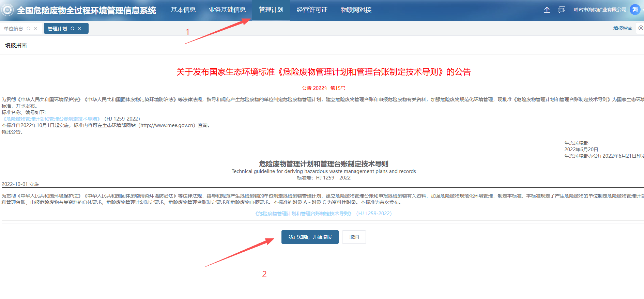Click the 我已知晓，开始填报 button
644x299 pixels.
coord(310,237)
